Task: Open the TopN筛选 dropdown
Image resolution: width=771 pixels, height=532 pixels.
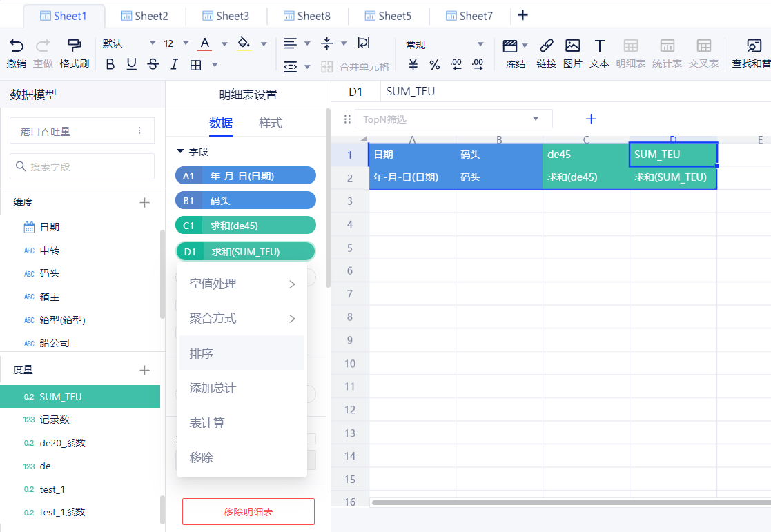Action: coord(536,119)
